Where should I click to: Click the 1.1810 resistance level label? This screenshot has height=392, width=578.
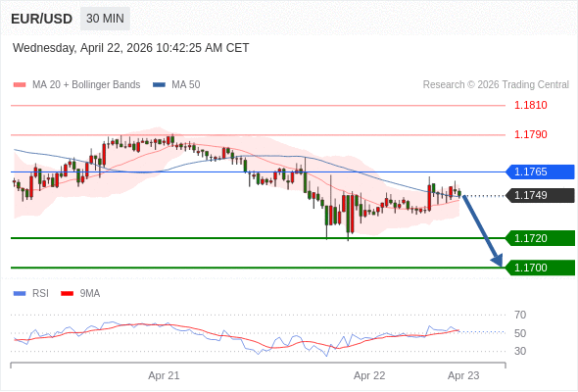coord(530,105)
